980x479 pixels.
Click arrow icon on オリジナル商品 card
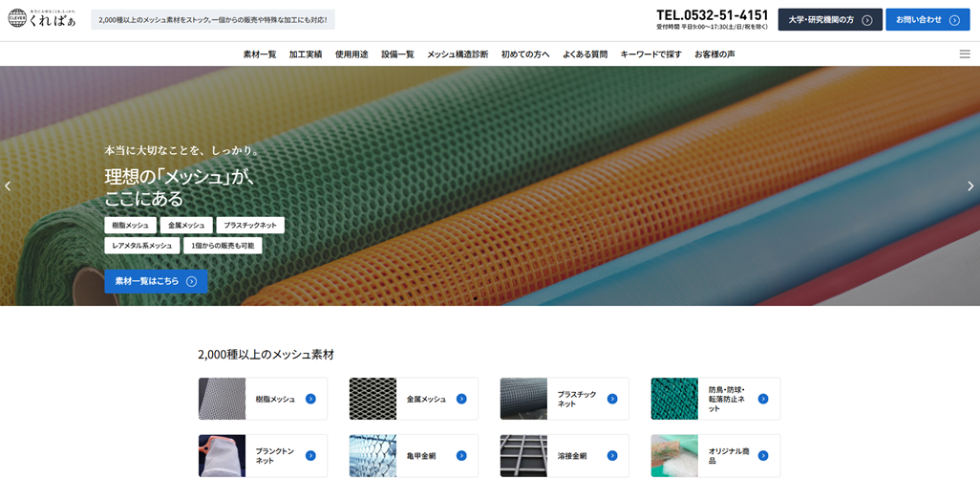pos(763,456)
